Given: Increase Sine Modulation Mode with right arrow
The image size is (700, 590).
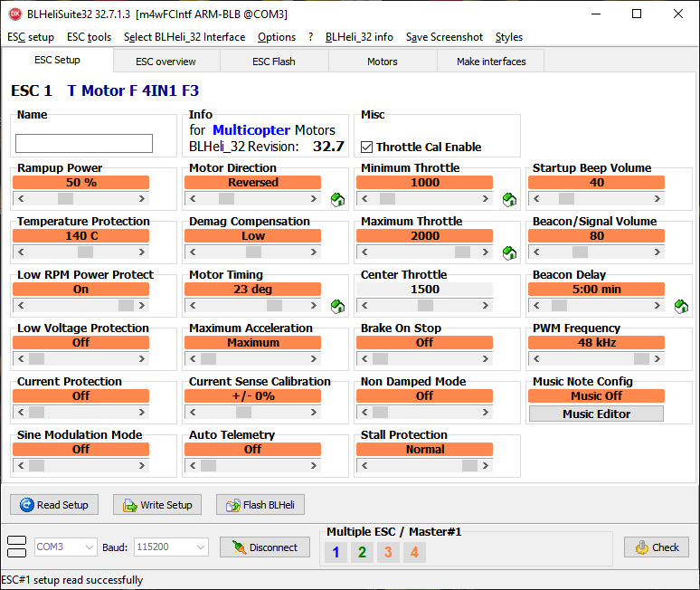Looking at the screenshot, I should (141, 466).
